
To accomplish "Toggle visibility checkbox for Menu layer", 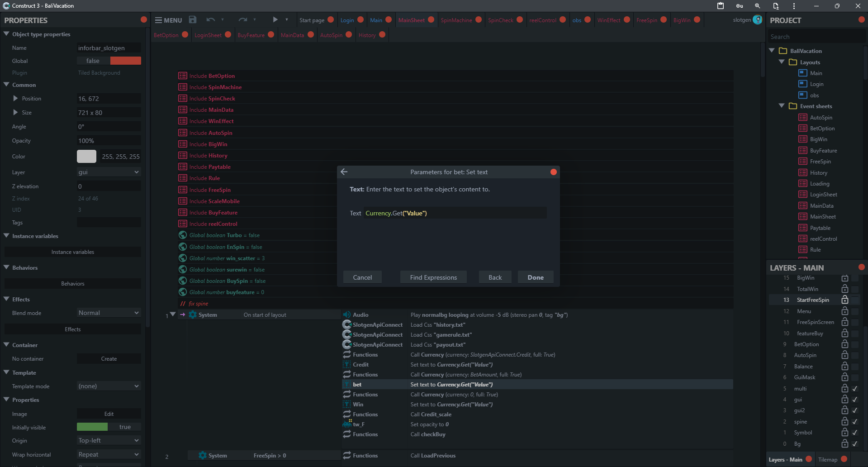I will point(855,311).
